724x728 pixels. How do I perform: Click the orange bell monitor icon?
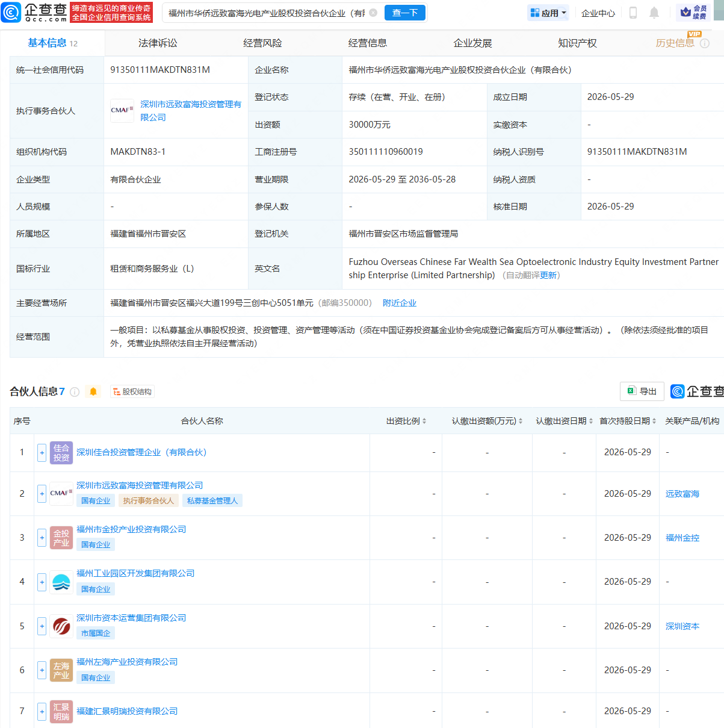click(93, 392)
